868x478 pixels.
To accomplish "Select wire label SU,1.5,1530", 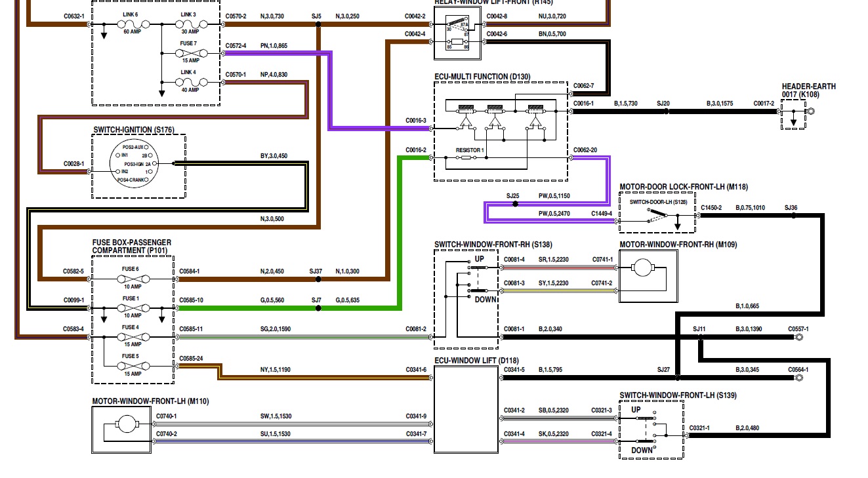I will point(276,434).
